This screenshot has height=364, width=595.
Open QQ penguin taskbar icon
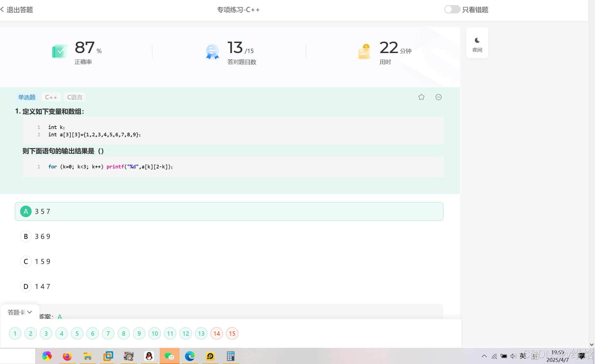(x=149, y=356)
